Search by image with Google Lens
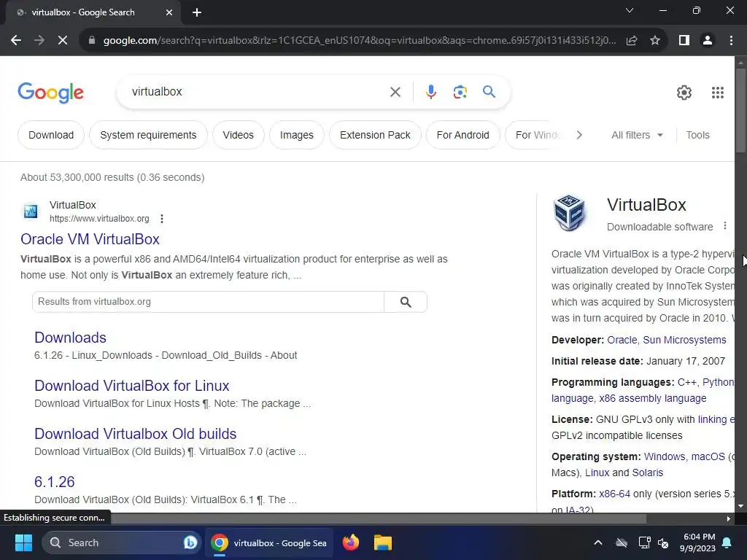 [x=460, y=92]
